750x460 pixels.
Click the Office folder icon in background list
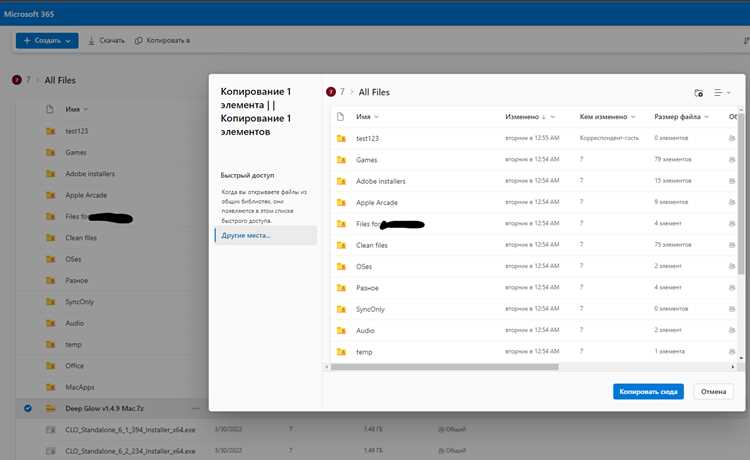[50, 366]
